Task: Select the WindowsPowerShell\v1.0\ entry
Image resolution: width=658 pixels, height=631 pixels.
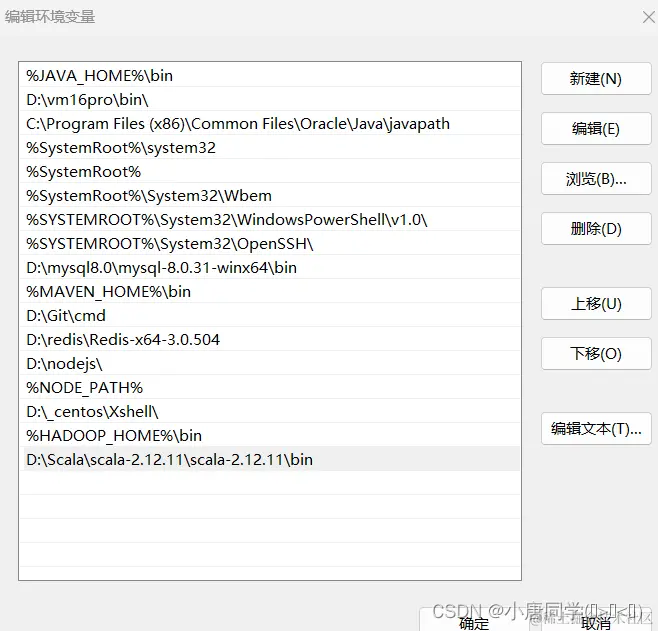Action: point(269,219)
